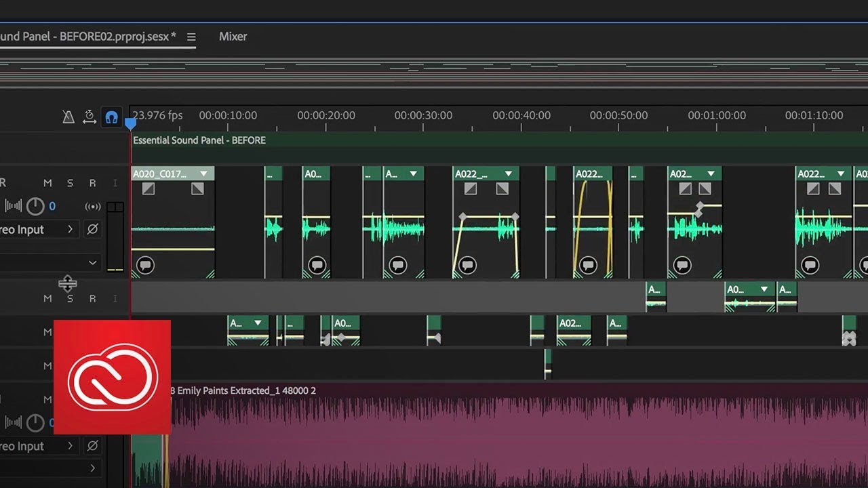
Task: Arm second track for record with R
Action: tap(92, 298)
